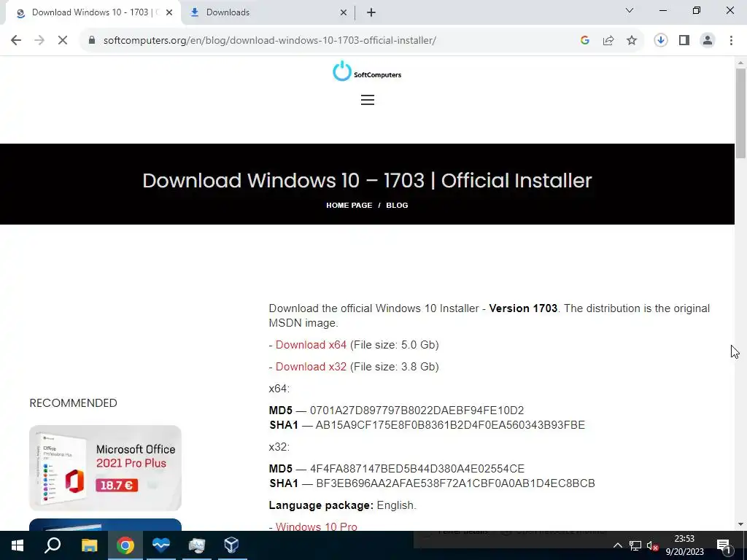Open the Chrome profile avatar
The width and height of the screenshot is (747, 560).
click(x=708, y=41)
